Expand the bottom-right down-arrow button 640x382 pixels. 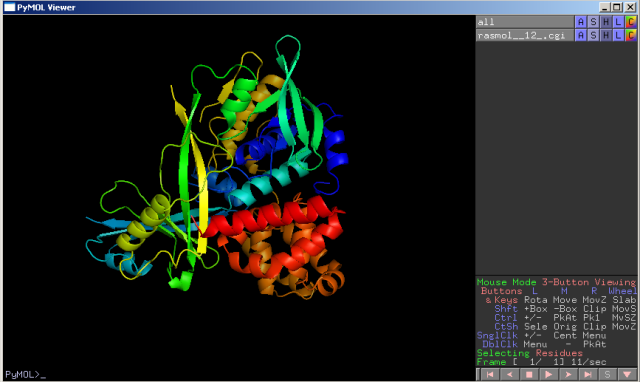(x=627, y=374)
